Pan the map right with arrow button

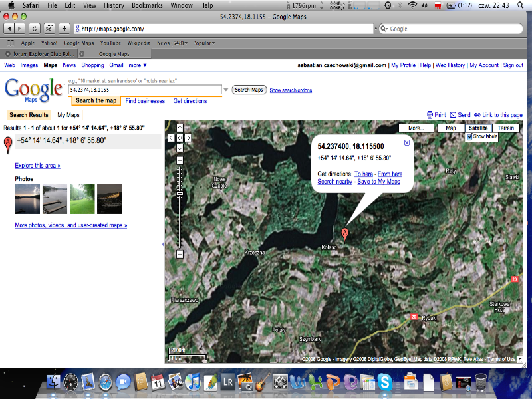click(188, 138)
